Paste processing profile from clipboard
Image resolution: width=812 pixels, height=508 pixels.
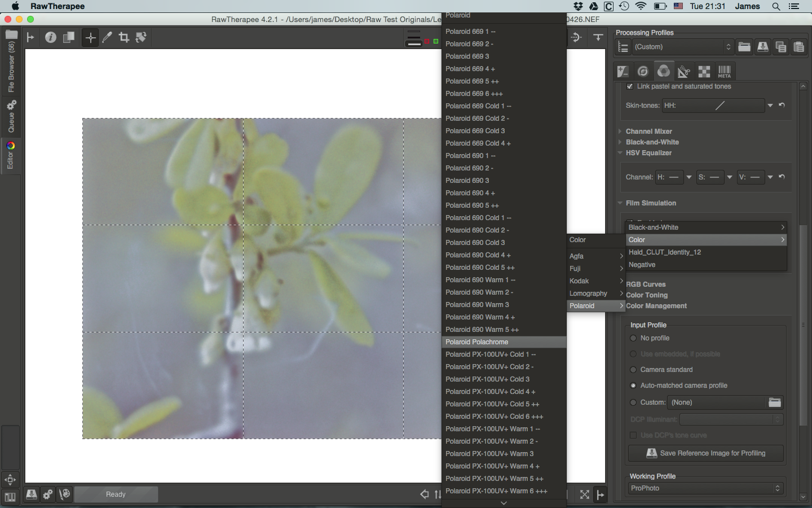pos(799,47)
